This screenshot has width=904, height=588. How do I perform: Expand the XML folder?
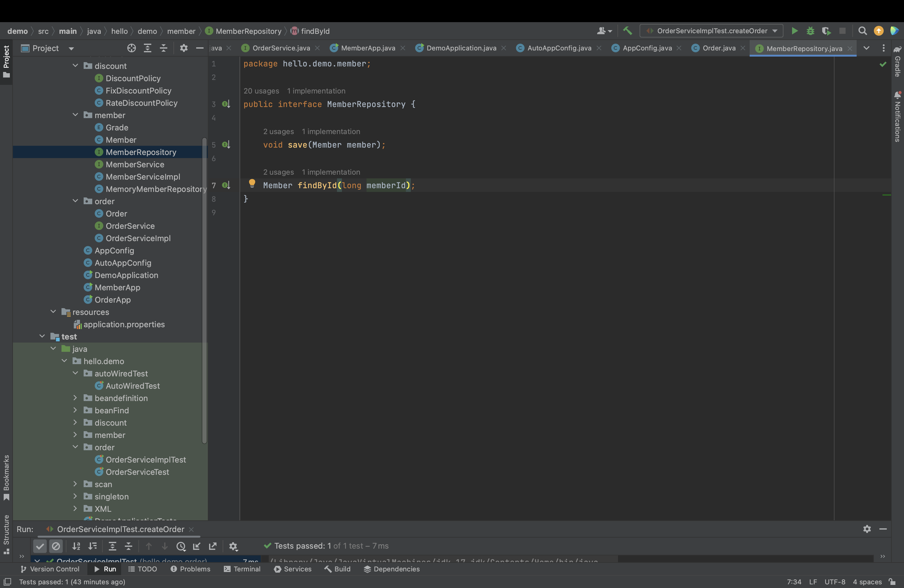75,509
